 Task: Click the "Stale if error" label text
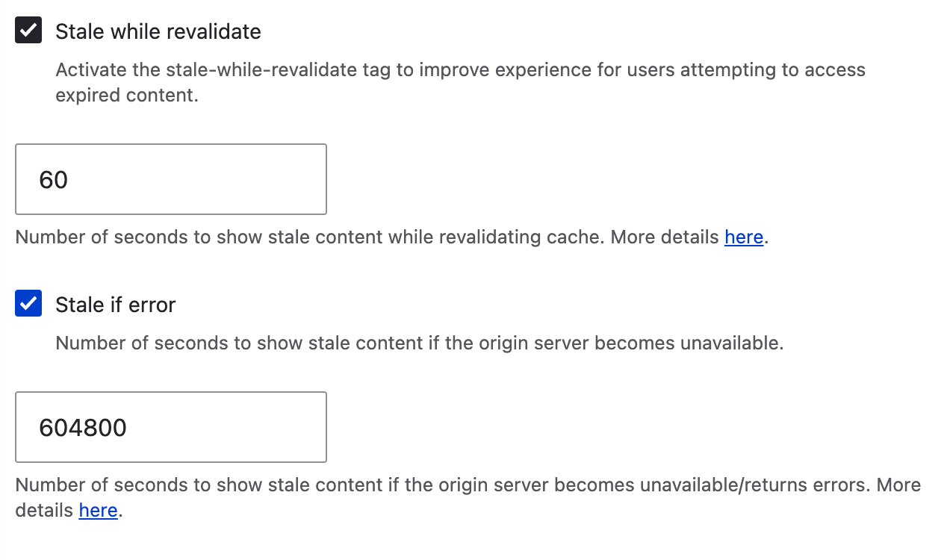[x=116, y=305]
